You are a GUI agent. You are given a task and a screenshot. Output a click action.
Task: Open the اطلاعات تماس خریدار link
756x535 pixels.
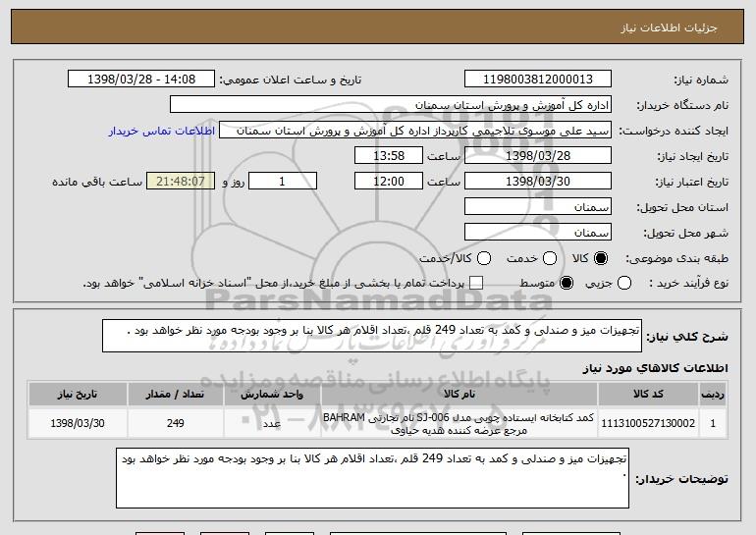[162, 132]
